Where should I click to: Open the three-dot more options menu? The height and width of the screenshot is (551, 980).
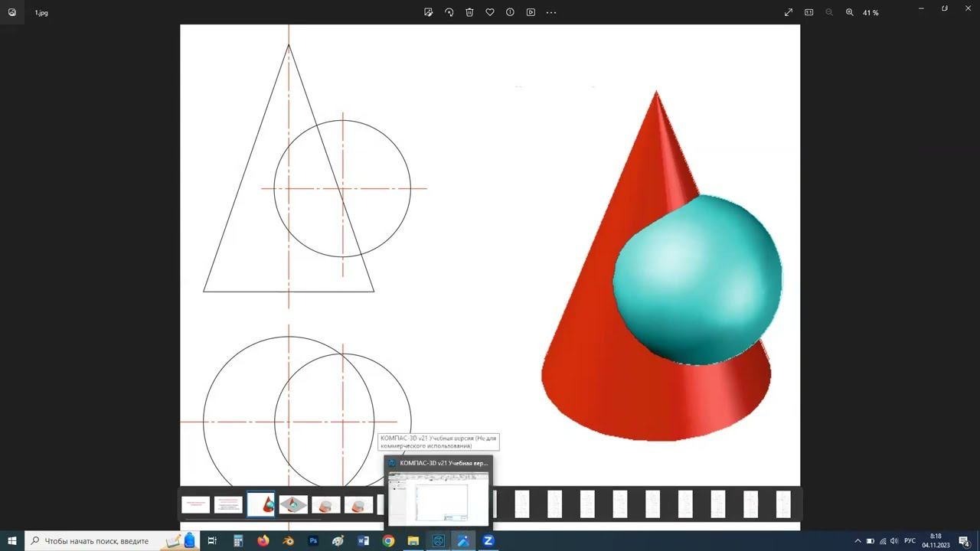[x=551, y=12]
